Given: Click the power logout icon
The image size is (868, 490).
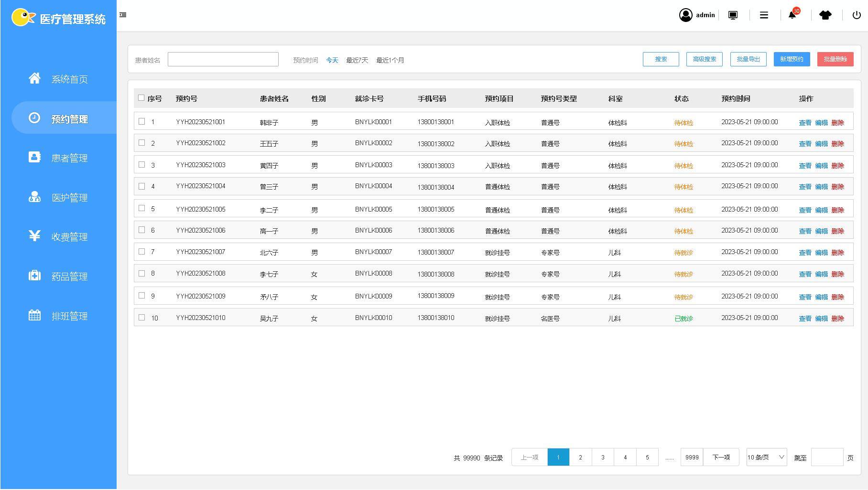Looking at the screenshot, I should pos(857,15).
